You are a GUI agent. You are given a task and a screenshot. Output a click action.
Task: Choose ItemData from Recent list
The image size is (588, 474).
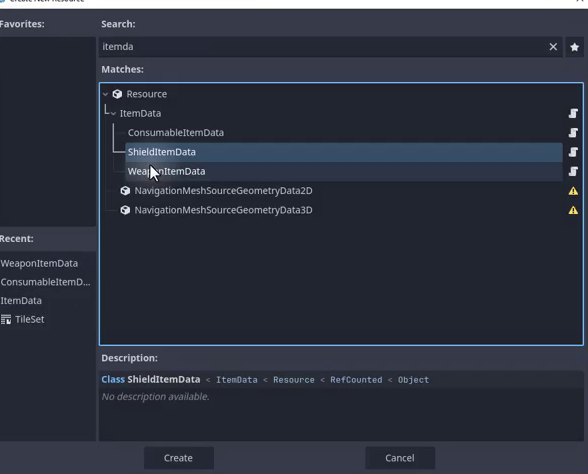[21, 301]
